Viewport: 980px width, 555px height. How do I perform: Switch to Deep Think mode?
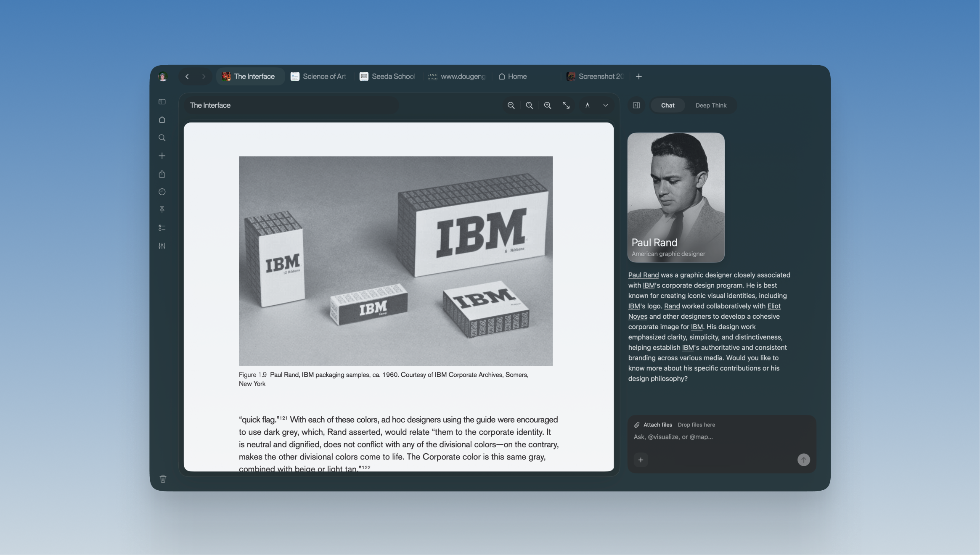711,106
